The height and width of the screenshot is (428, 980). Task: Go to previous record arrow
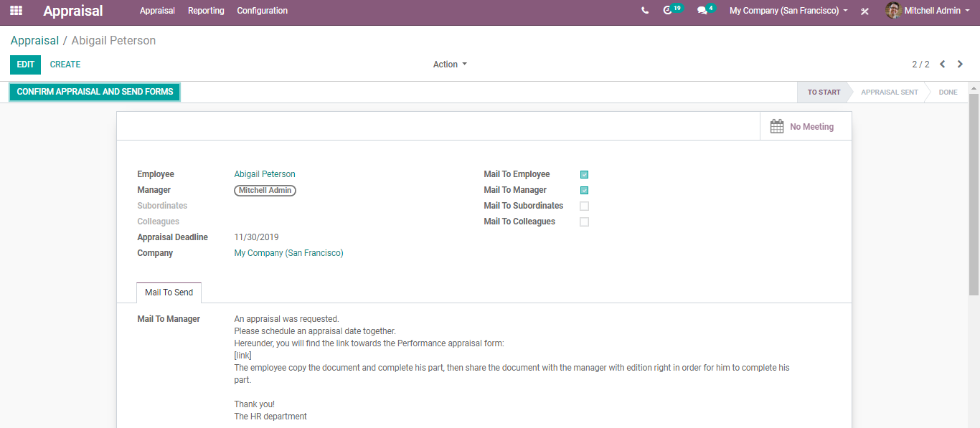tap(943, 65)
